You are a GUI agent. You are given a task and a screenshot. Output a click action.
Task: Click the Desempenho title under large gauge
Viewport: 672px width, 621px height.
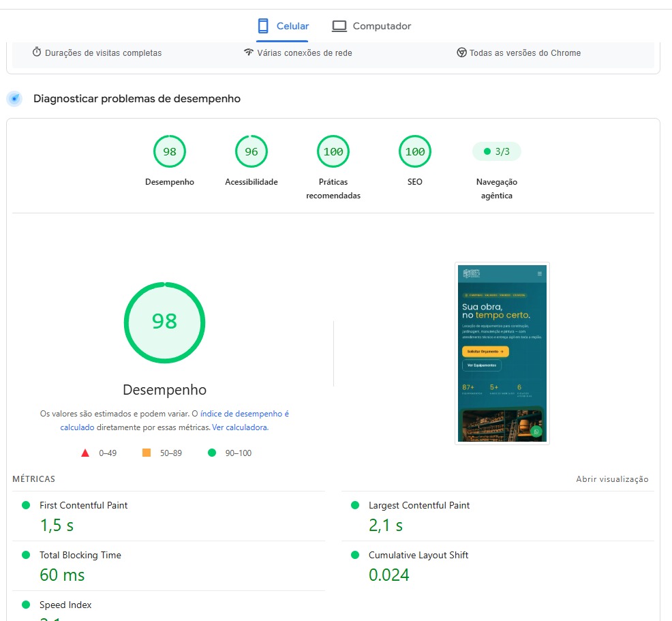[x=164, y=389]
